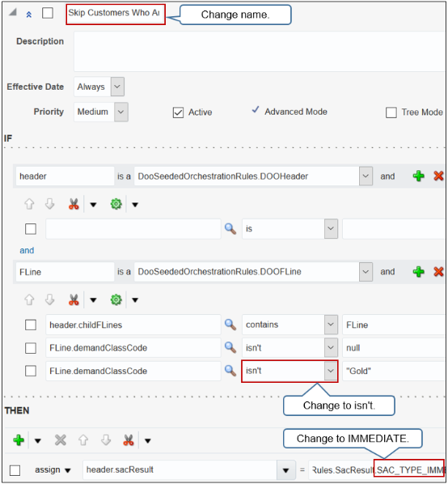Open the operator dropdown on the null row
The height and width of the screenshot is (484, 448).
pos(331,347)
